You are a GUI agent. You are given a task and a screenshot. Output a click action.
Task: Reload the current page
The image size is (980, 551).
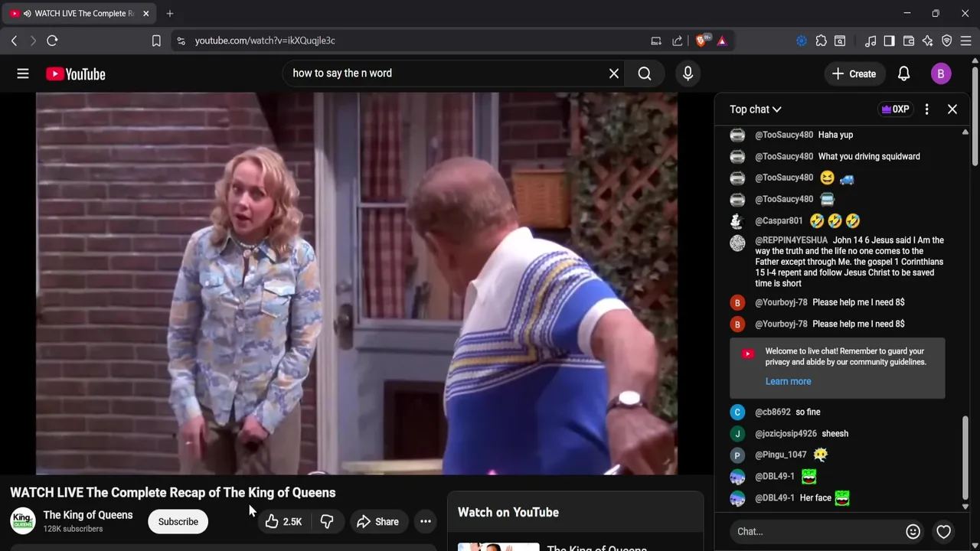pos(52,41)
